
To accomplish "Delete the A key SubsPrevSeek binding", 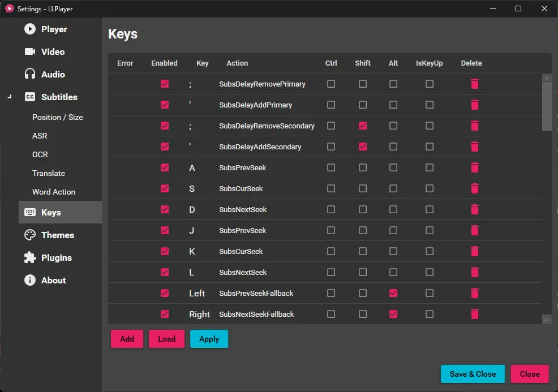I will tap(475, 167).
